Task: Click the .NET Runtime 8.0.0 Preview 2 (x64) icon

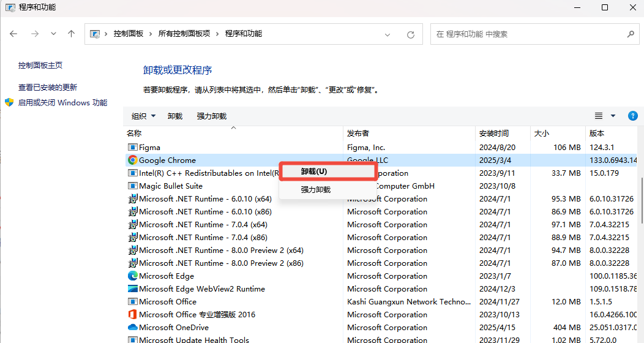Action: [x=132, y=250]
